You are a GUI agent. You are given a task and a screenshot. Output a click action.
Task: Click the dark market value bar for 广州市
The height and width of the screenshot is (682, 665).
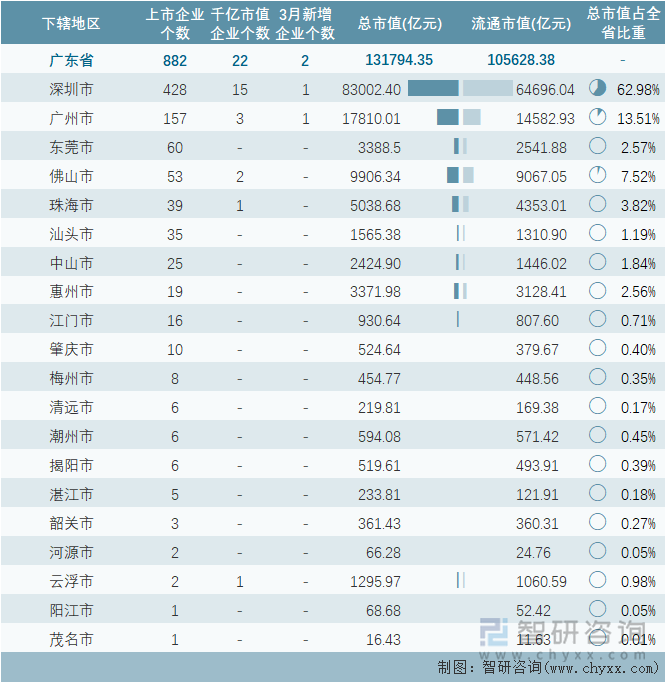click(448, 117)
